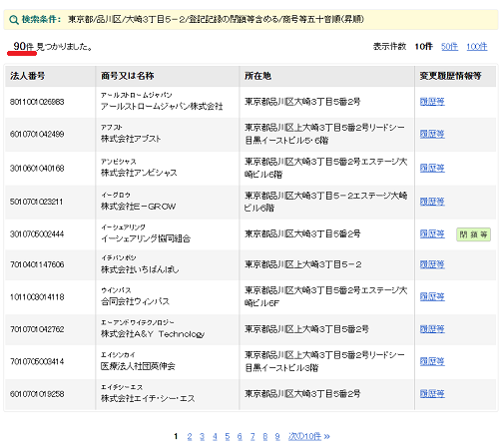
Task: Select the current 10件 display count
Action: coord(423,47)
